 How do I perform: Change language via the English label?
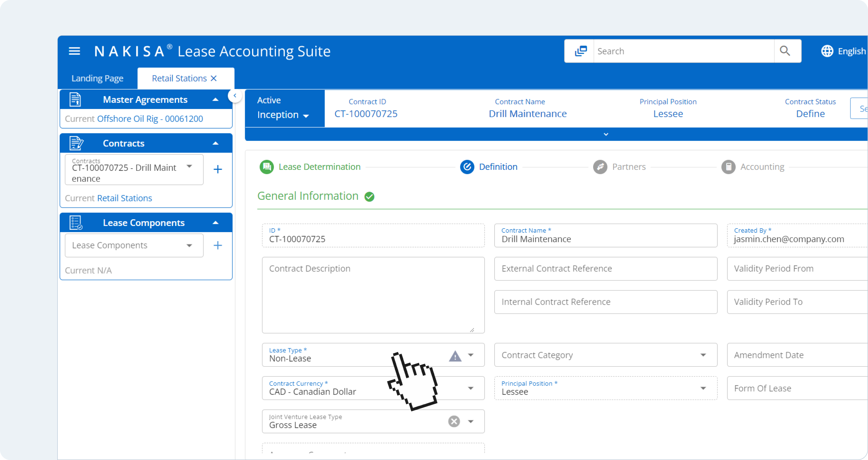click(852, 51)
